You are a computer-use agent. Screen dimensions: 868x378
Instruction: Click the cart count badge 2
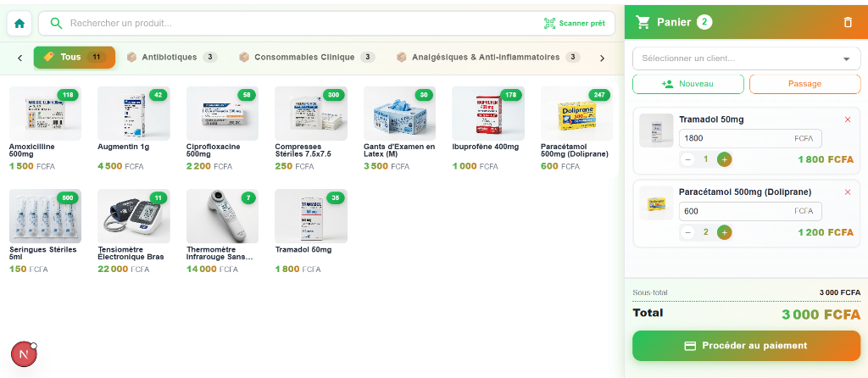pyautogui.click(x=704, y=22)
